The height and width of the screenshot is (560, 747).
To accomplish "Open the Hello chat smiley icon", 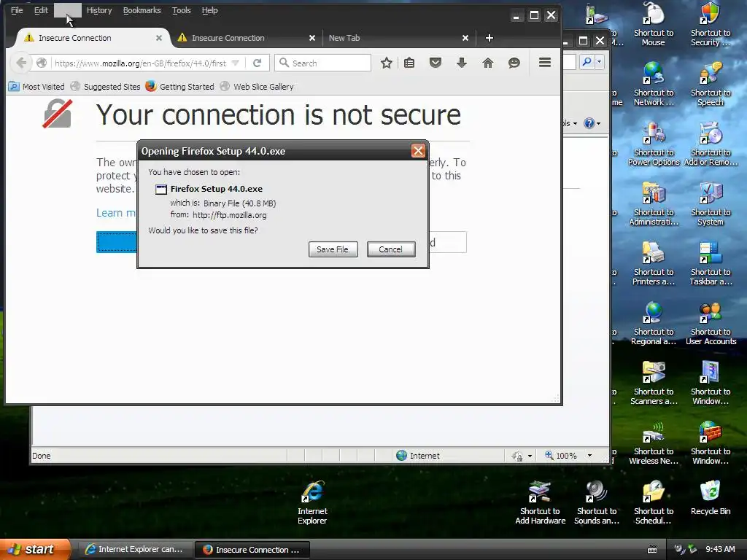I will [514, 63].
